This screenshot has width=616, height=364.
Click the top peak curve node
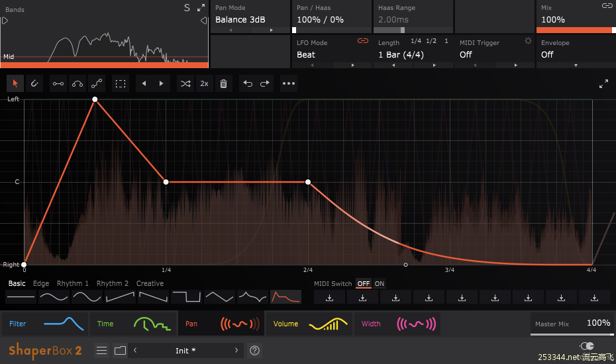(95, 99)
